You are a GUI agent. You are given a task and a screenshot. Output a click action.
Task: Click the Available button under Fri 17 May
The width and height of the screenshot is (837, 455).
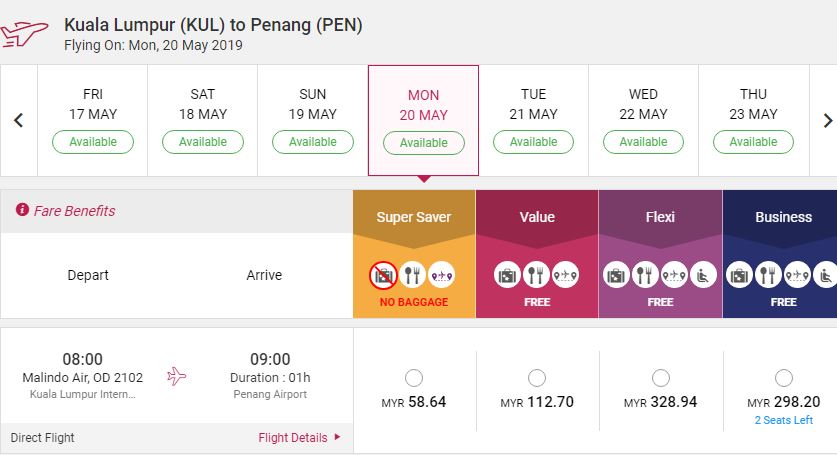[x=93, y=142]
